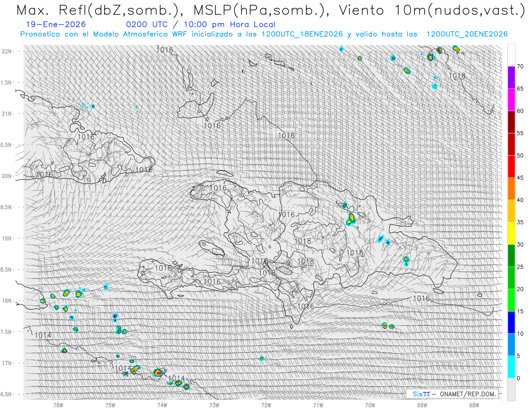The image size is (532, 411).
Task: Click the '50' colorbar scale value
Action: [520, 156]
